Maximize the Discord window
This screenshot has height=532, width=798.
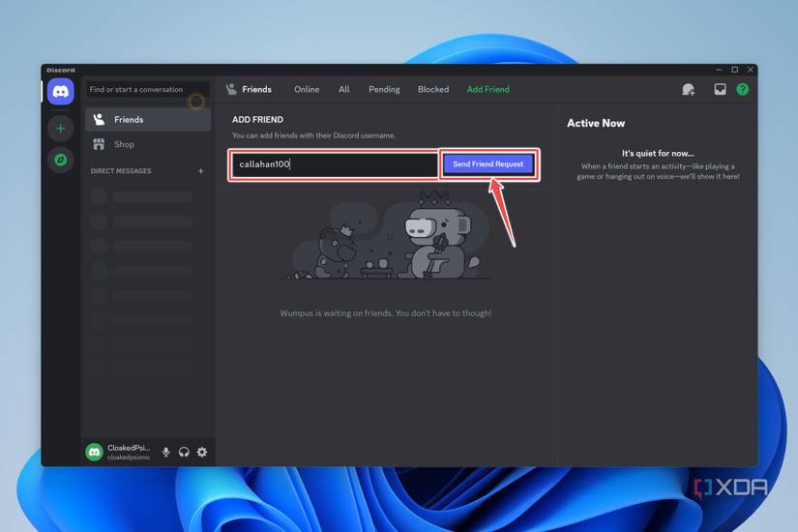click(734, 70)
